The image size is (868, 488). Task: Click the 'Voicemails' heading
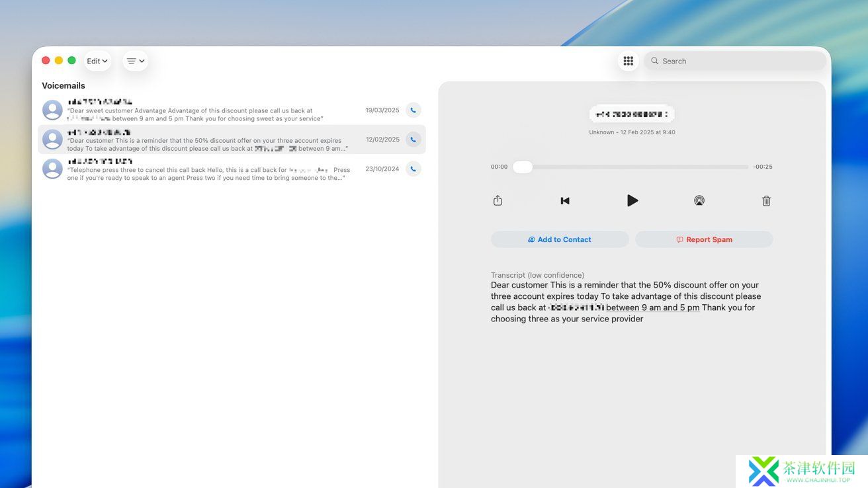click(x=64, y=85)
